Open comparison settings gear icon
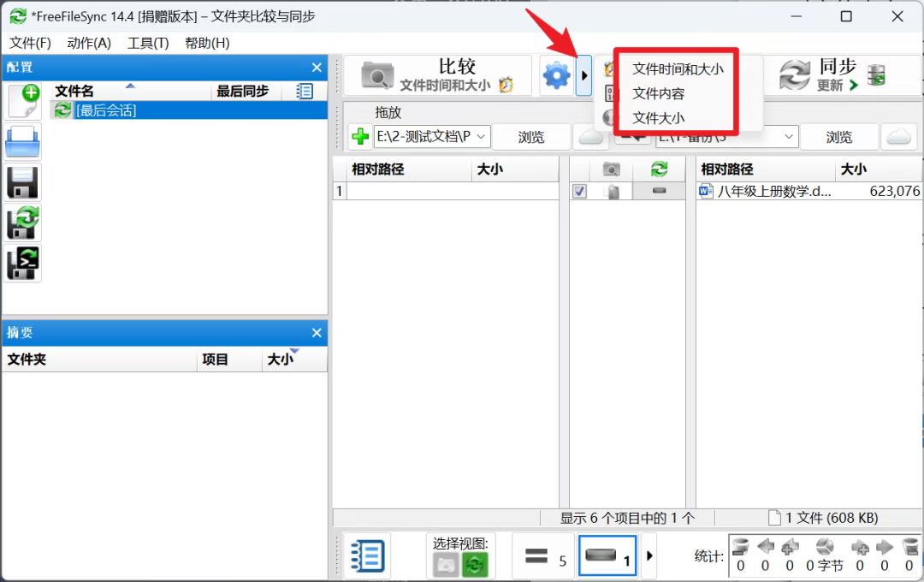 click(556, 75)
